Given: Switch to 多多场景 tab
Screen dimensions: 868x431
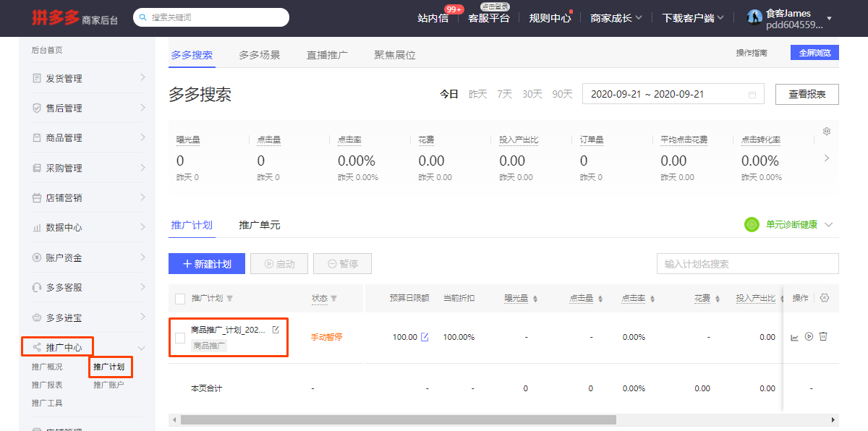Looking at the screenshot, I should coord(260,55).
